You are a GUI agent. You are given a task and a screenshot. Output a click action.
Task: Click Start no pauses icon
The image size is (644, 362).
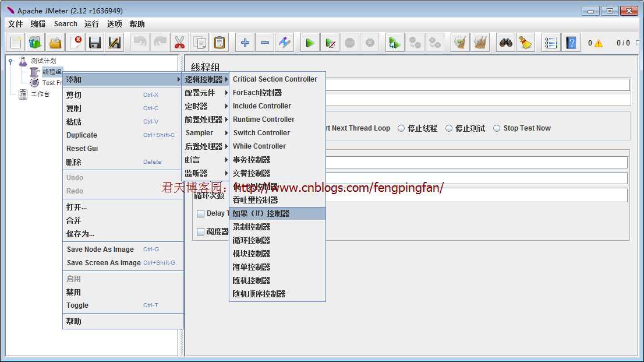(330, 43)
